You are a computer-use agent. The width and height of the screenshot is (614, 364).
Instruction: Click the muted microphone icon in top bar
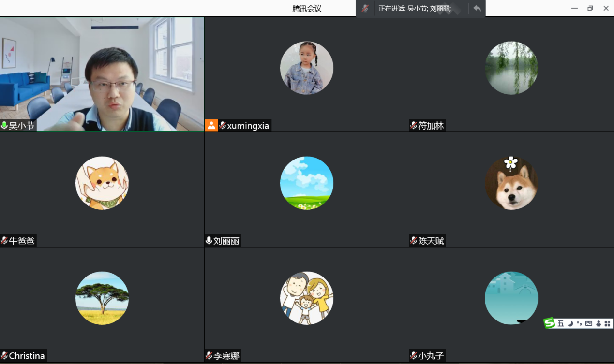[365, 8]
